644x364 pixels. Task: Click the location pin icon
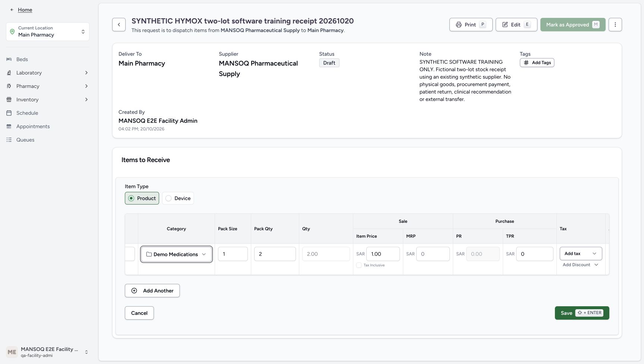[x=12, y=32]
